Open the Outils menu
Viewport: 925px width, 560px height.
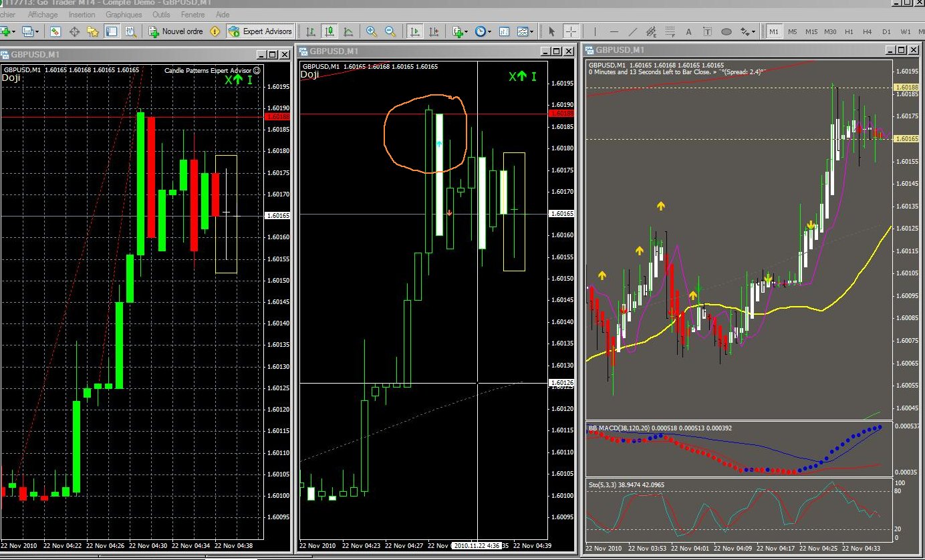pos(161,14)
